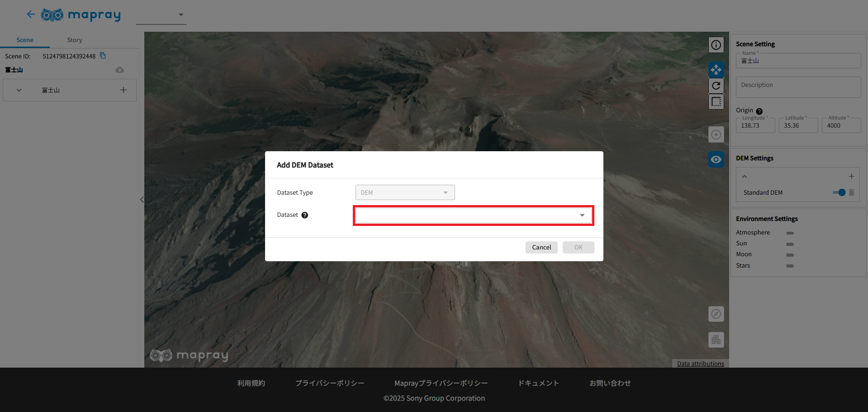The width and height of the screenshot is (868, 412).
Task: Toggle the Atmosphere setting
Action: click(790, 233)
